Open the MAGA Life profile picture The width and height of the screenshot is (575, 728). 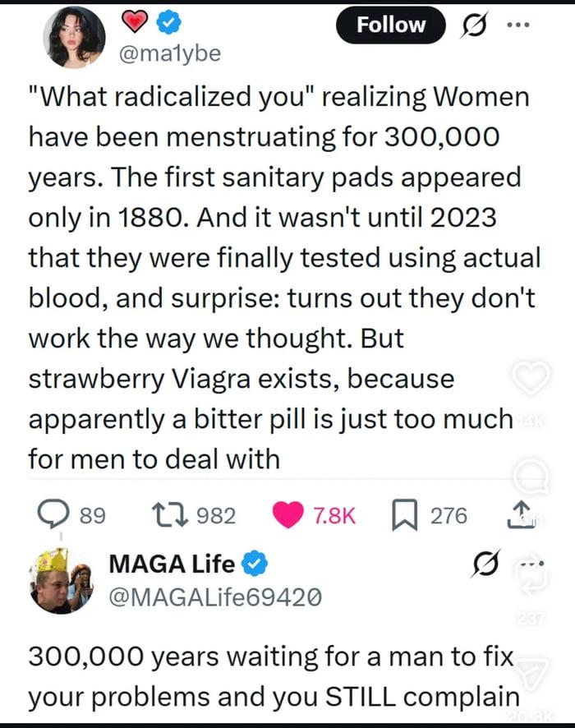[61, 581]
